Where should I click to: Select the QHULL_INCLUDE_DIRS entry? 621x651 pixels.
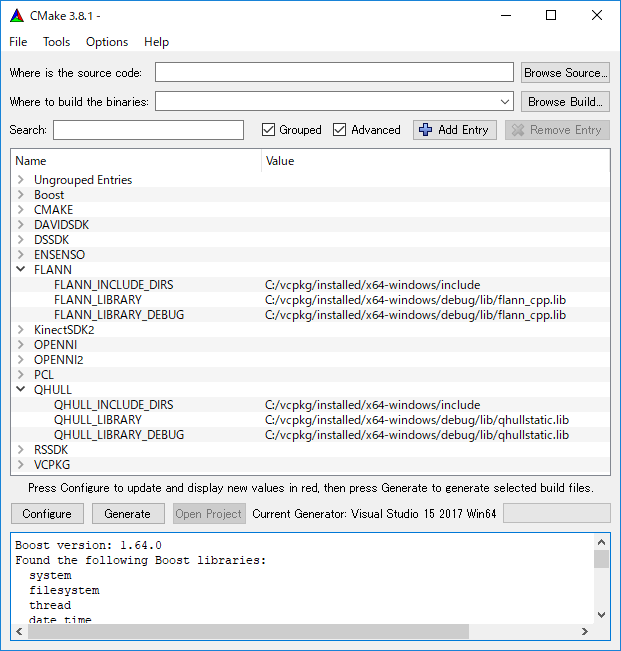[x=113, y=405]
